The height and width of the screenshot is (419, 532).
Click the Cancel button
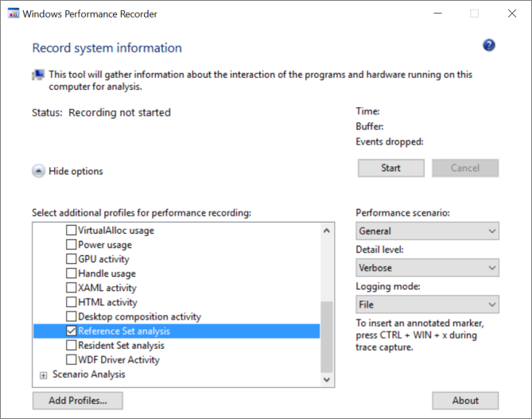pos(465,168)
